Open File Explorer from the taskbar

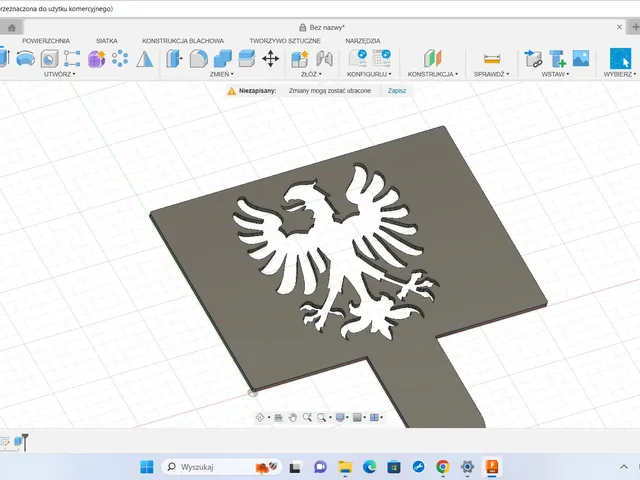coord(345,467)
